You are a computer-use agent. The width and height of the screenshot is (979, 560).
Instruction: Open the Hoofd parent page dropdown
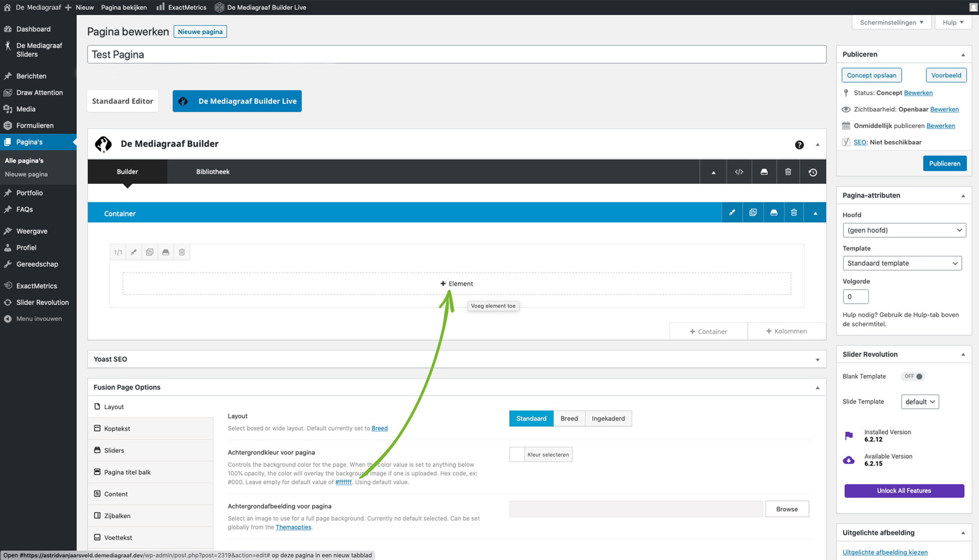pyautogui.click(x=904, y=230)
